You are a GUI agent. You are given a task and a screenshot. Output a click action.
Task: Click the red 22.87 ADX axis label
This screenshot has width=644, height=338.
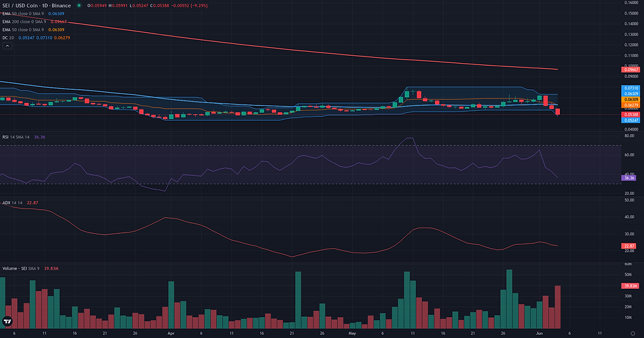click(x=629, y=245)
